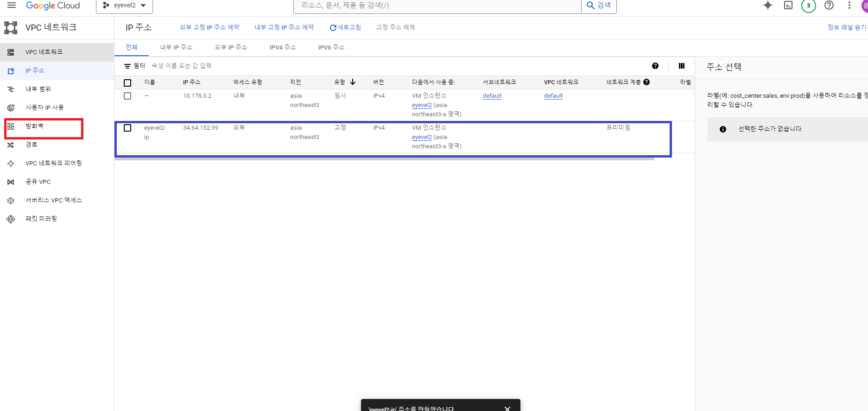This screenshot has width=868, height=411.
Task: Check the eyevel2-ip row checkbox
Action: point(127,128)
